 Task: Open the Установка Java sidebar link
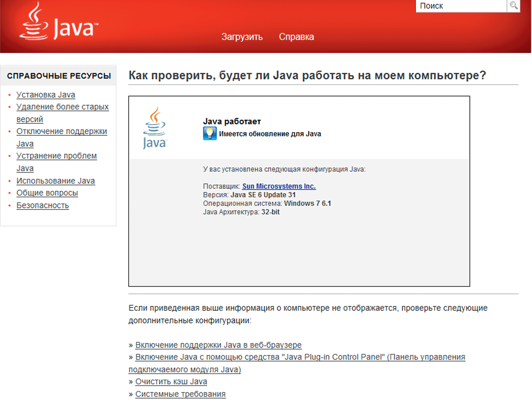(46, 95)
